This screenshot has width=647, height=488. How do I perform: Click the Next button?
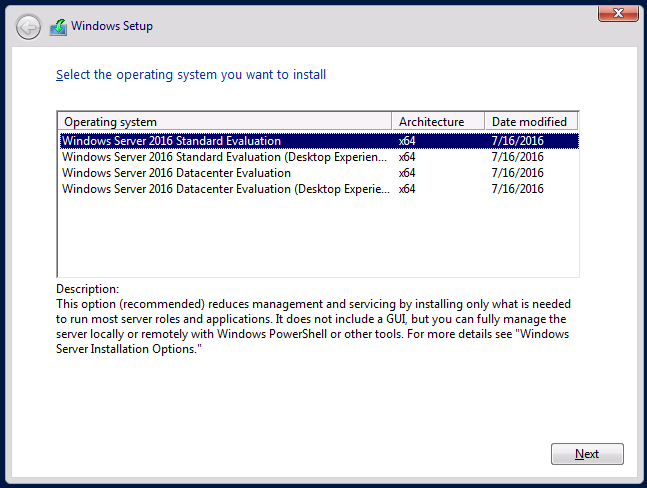pyautogui.click(x=587, y=454)
